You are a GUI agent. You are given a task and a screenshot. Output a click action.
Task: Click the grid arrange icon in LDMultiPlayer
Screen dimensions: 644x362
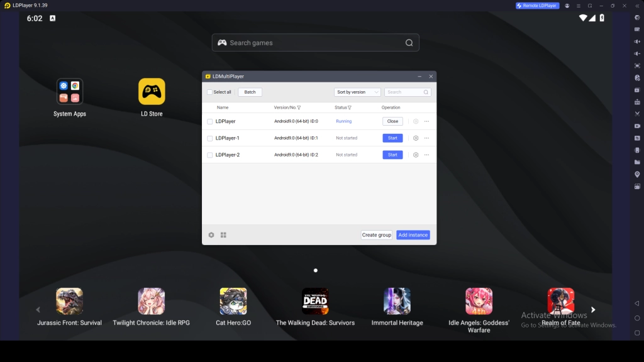point(223,235)
